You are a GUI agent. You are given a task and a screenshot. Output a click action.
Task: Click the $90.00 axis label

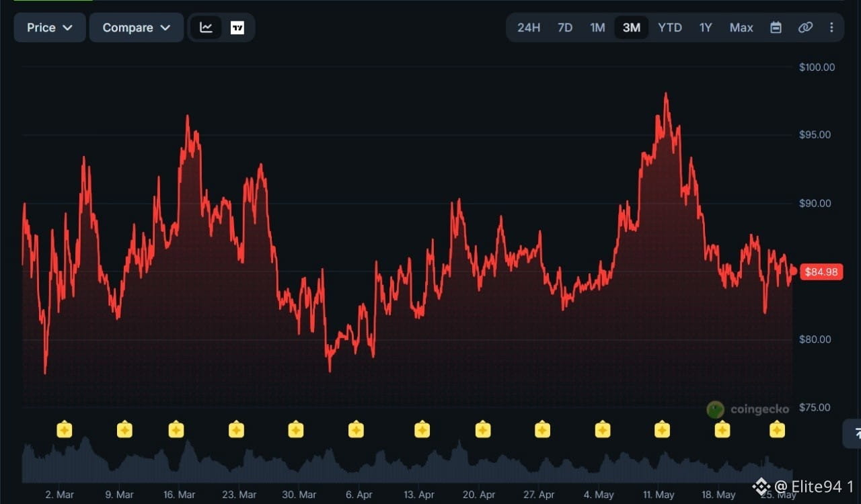tap(815, 204)
